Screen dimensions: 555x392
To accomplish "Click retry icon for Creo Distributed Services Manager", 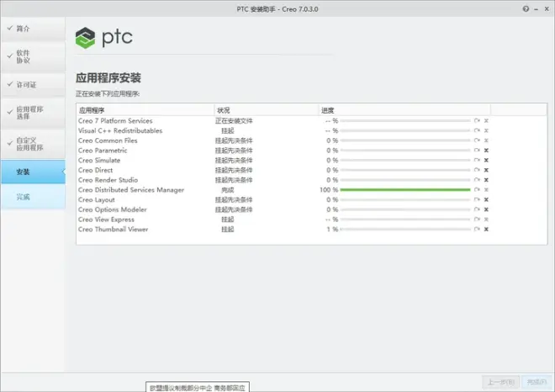I will point(477,190).
